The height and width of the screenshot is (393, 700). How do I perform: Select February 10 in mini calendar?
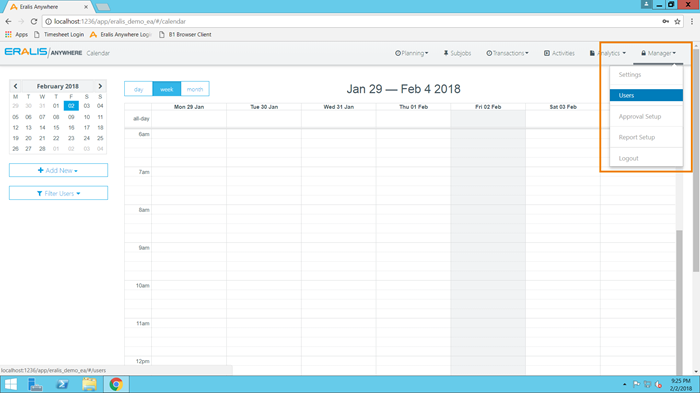[x=87, y=117]
